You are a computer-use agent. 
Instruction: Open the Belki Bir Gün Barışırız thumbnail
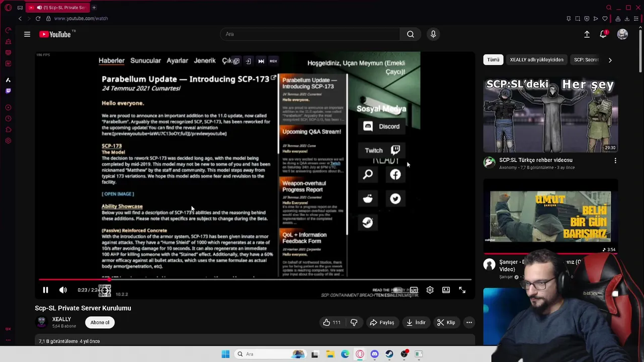tap(550, 216)
